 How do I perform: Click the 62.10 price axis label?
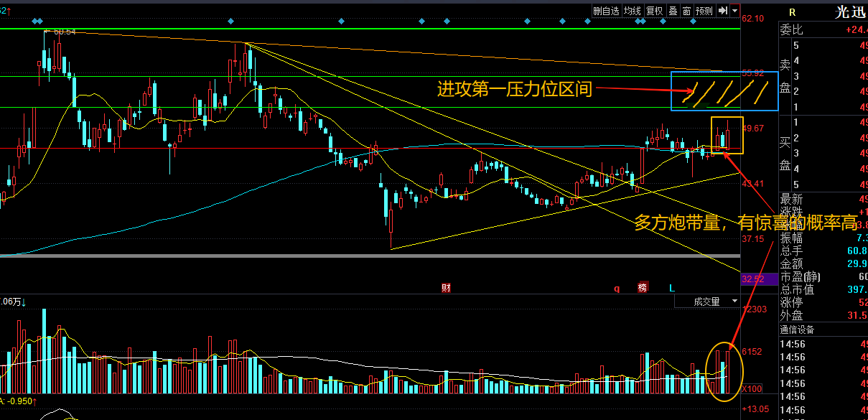click(753, 19)
